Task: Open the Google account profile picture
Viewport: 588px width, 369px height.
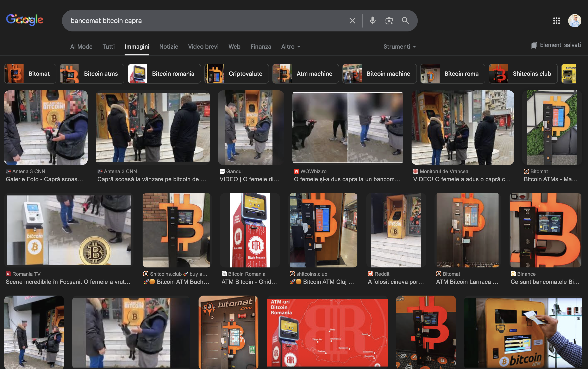Action: 575,21
